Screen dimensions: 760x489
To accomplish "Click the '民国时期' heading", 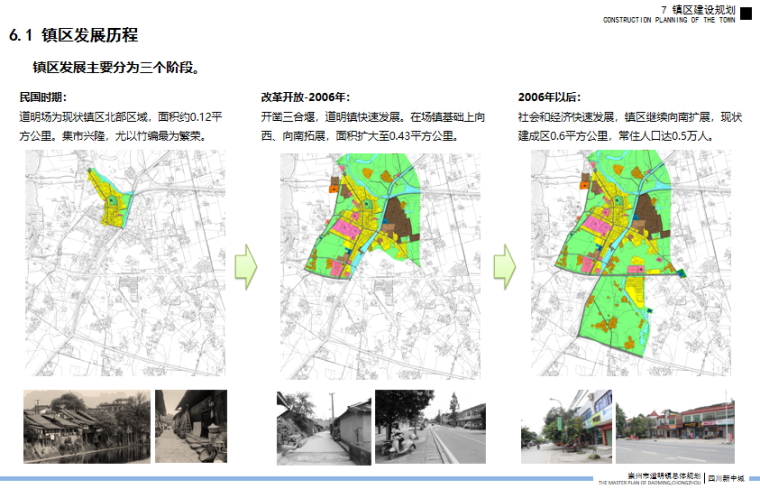I will pos(43,97).
